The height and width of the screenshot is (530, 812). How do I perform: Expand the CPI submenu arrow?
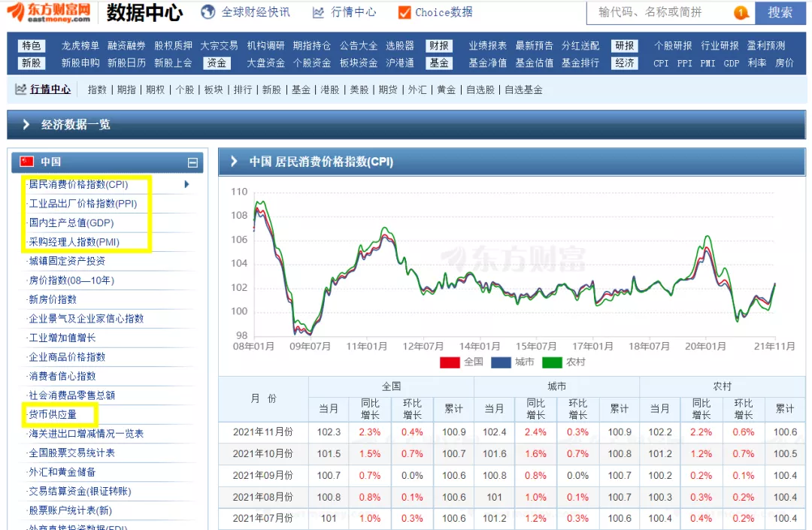(x=185, y=184)
